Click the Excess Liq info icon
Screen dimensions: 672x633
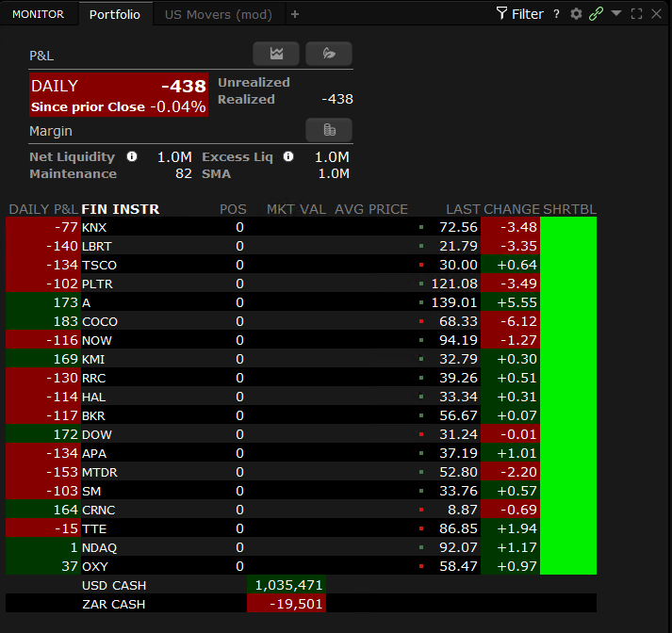pyautogui.click(x=288, y=156)
